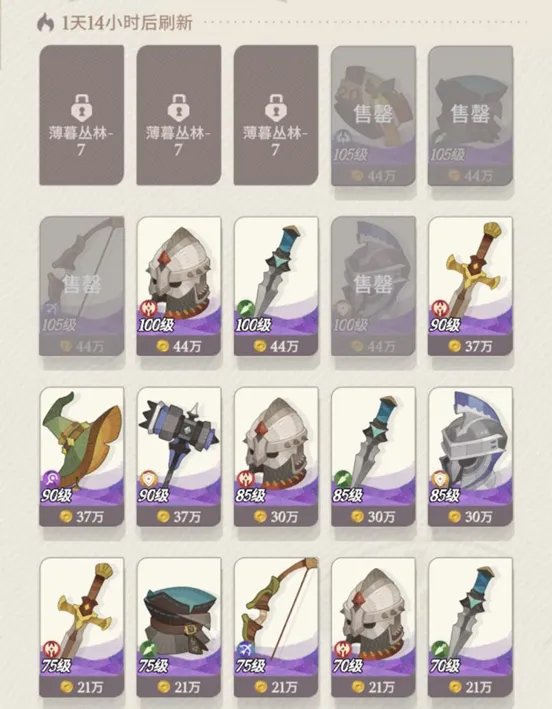Select the level 85 plumed knight helmet
Viewport: 552px width, 709px height.
coord(470,456)
